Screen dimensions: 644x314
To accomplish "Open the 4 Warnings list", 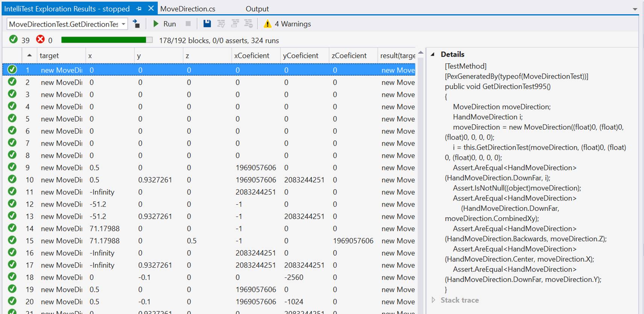I will pyautogui.click(x=288, y=24).
